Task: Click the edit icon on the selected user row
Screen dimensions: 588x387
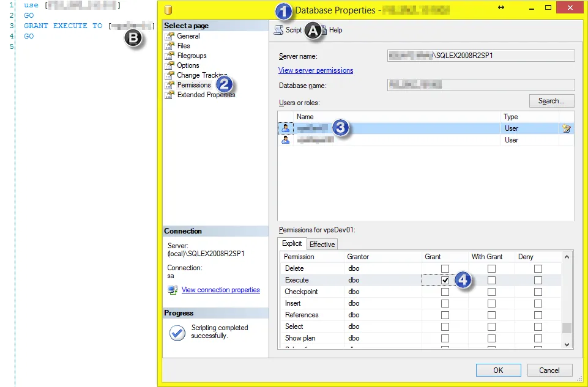Action: [x=566, y=128]
